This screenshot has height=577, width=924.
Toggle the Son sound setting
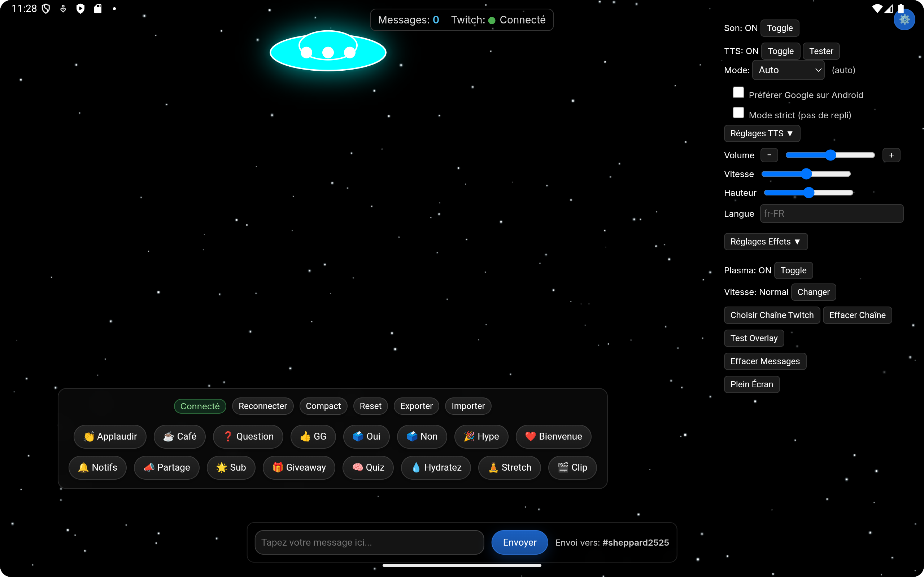coord(779,28)
